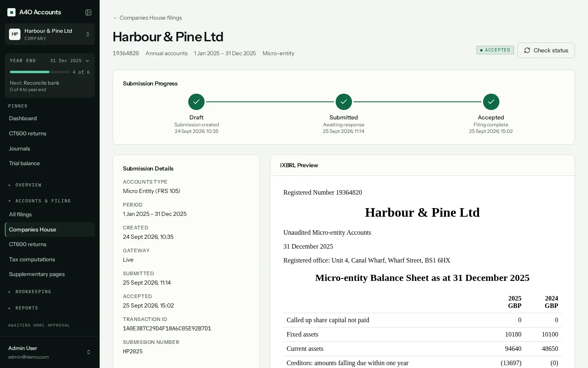Click the Submitted step checkmark icon
Viewport: 588px width, 368px height.
pos(344,102)
